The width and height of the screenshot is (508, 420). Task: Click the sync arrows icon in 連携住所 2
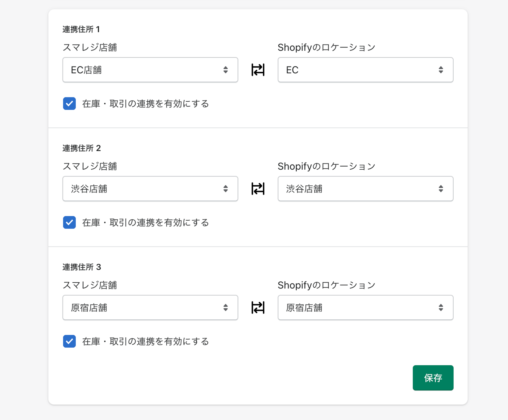tap(258, 189)
